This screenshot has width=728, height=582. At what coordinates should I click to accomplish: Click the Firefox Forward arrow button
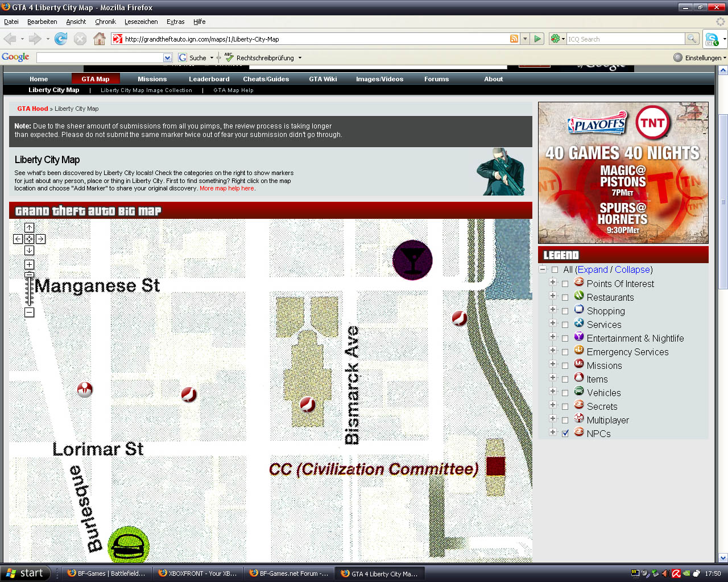(x=35, y=39)
